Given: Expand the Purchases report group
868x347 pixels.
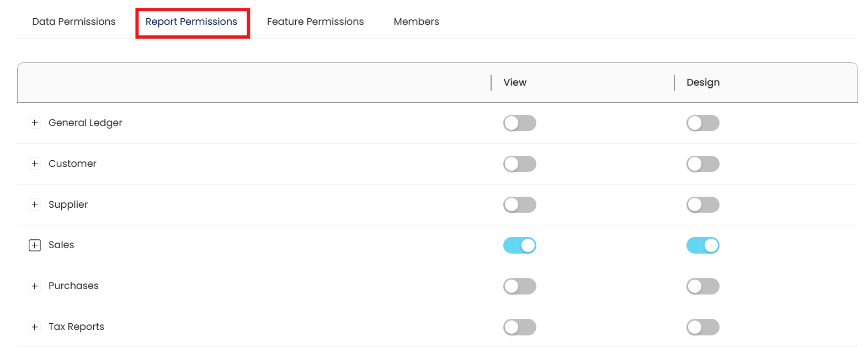Looking at the screenshot, I should (x=35, y=286).
